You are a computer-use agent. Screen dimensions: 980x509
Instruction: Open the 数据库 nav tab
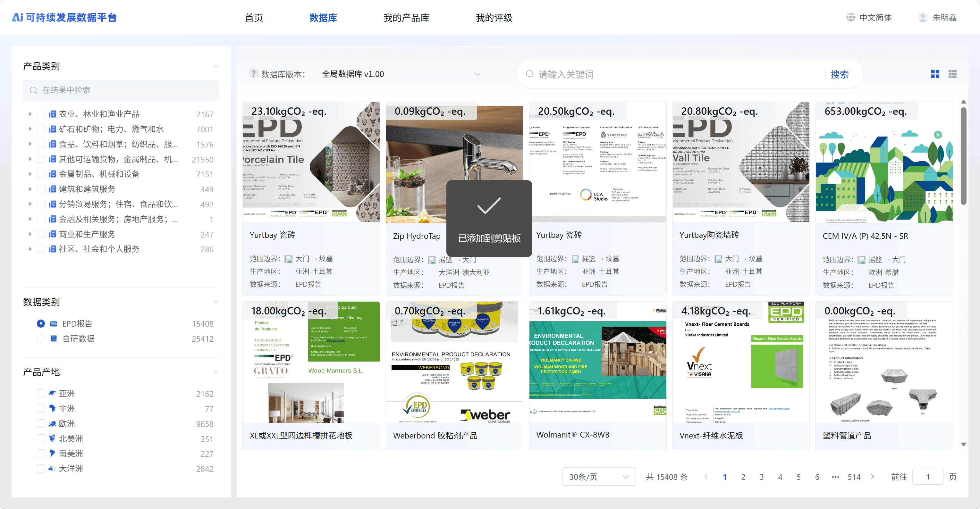click(x=323, y=18)
